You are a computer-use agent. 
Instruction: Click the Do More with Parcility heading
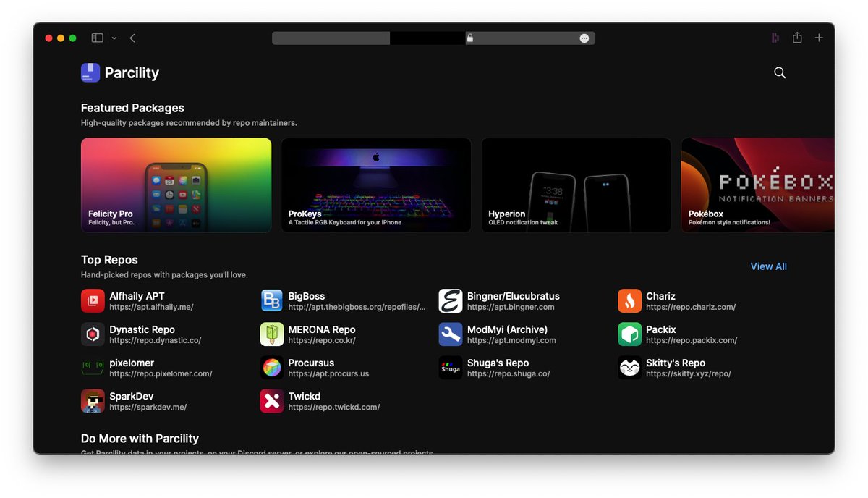(140, 438)
